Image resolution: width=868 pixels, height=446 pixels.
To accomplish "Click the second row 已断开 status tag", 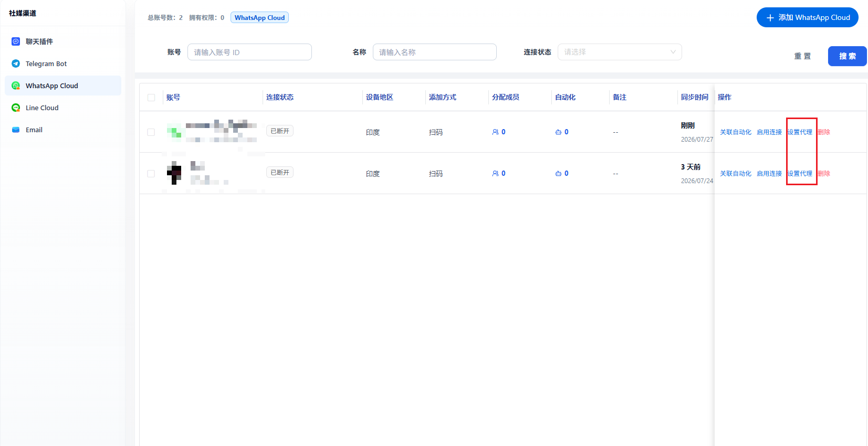I will coord(280,173).
